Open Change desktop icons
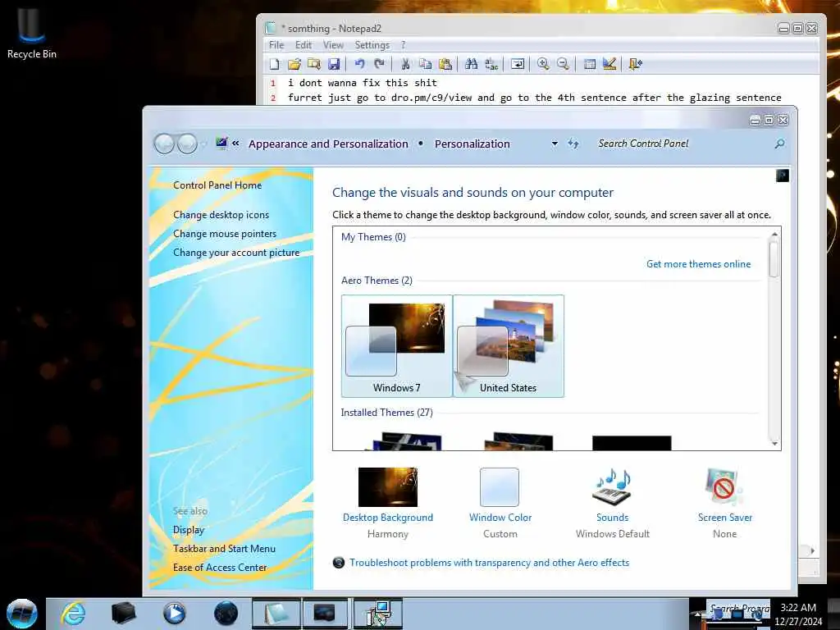 click(221, 215)
